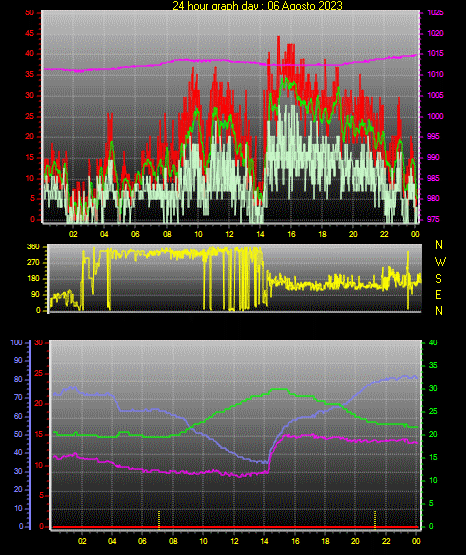The image size is (466, 555).
Task: Click the bottom N compass label
Action: tap(439, 311)
